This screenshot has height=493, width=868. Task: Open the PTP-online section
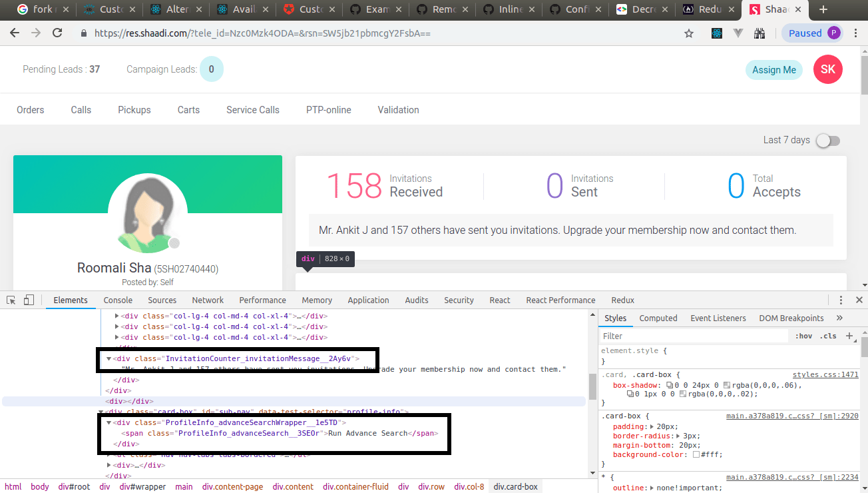pos(329,110)
